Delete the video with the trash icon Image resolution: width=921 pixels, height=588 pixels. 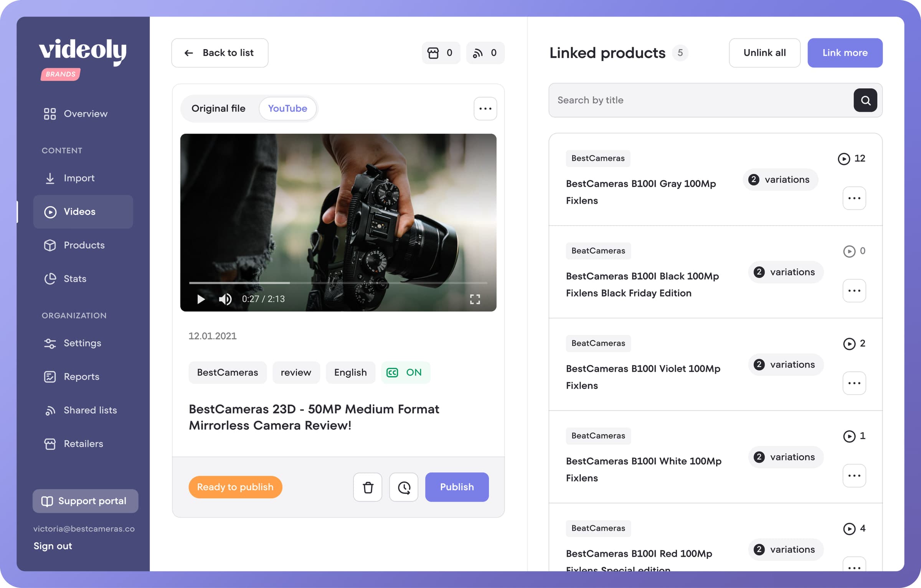point(368,487)
